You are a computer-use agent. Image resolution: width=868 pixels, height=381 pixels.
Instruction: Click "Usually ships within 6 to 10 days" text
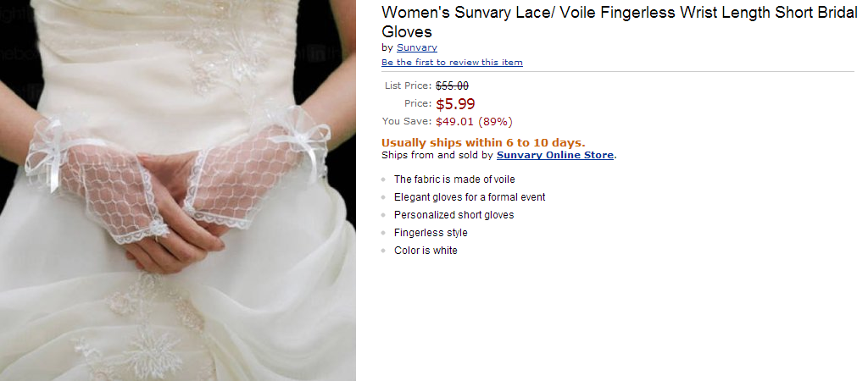[x=483, y=142]
